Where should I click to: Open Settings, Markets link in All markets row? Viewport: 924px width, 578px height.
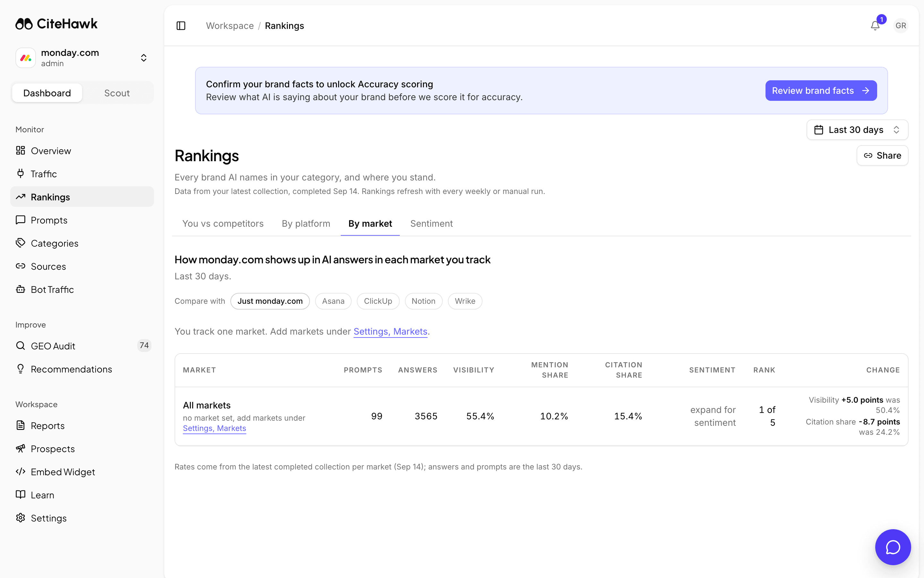pyautogui.click(x=214, y=428)
